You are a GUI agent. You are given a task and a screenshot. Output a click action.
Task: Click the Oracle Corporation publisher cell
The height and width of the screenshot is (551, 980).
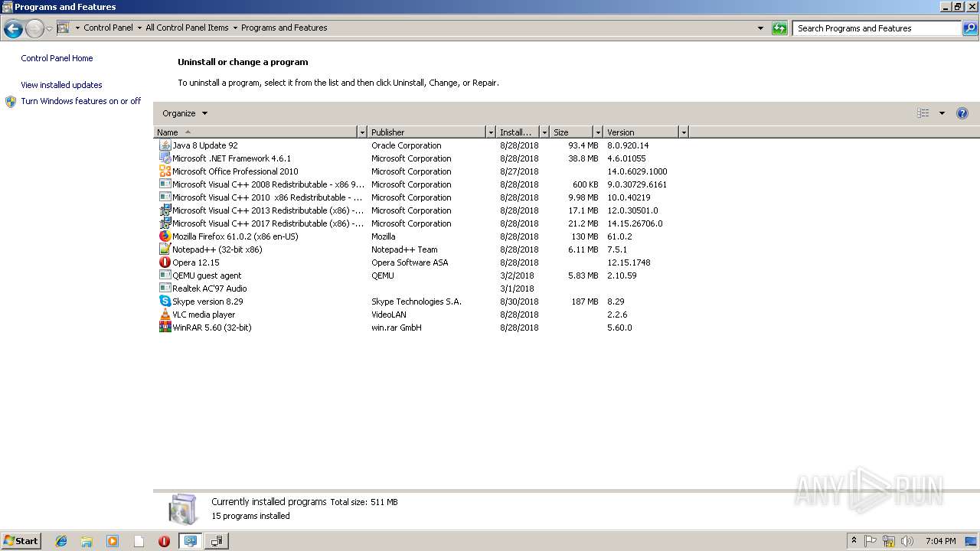tap(407, 145)
